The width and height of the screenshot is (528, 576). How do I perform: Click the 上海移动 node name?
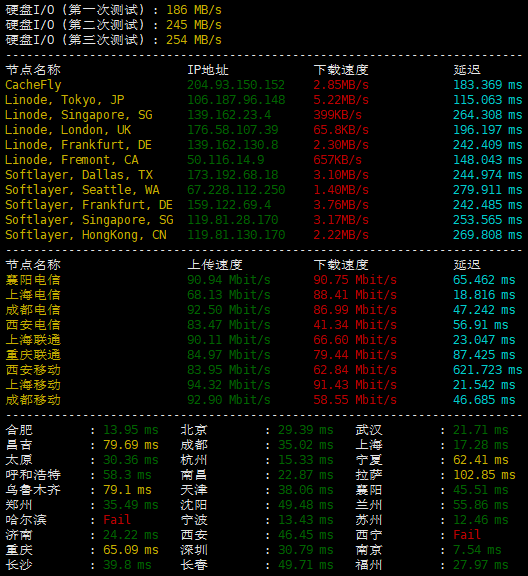[x=33, y=385]
